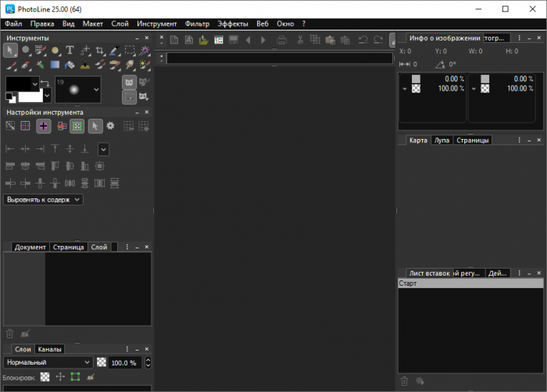Viewport: 547px width, 392px height.
Task: Select the Crop tool
Action: coord(100,51)
